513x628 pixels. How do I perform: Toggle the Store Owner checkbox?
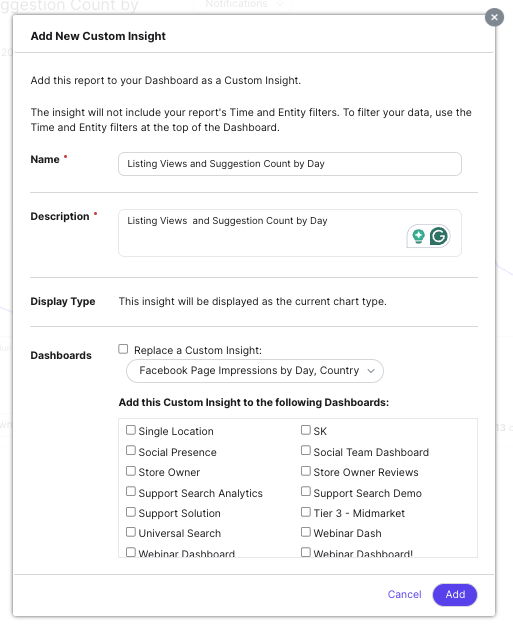[131, 471]
